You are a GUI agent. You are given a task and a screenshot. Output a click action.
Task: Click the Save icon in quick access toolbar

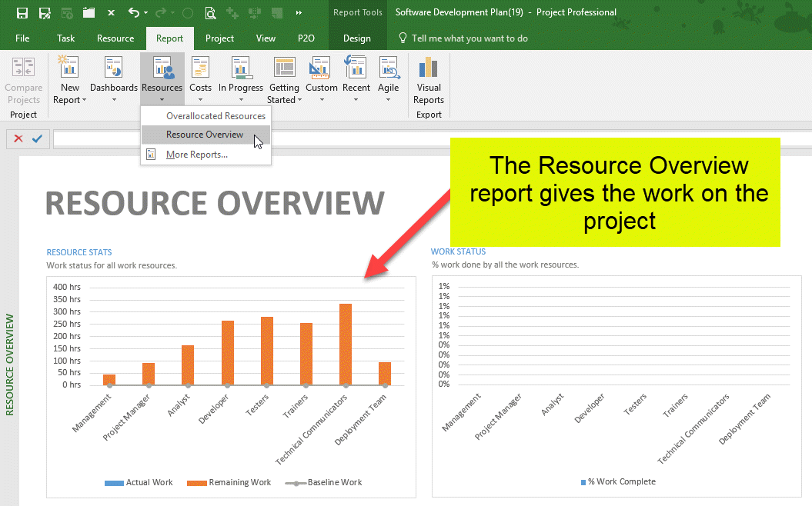tap(22, 12)
